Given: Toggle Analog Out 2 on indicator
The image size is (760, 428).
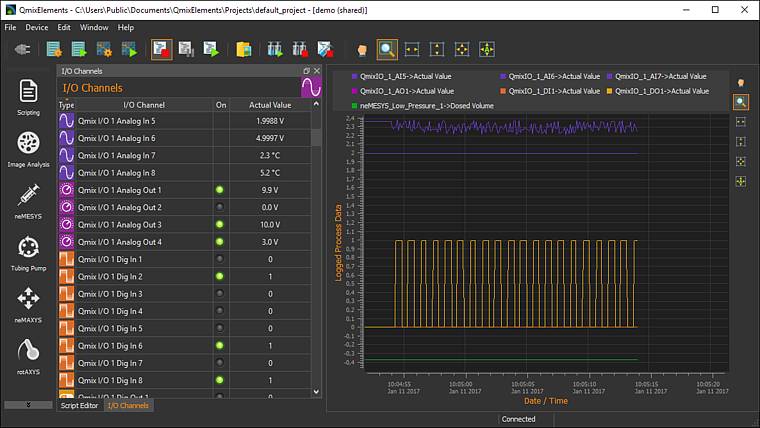Looking at the screenshot, I should click(220, 207).
